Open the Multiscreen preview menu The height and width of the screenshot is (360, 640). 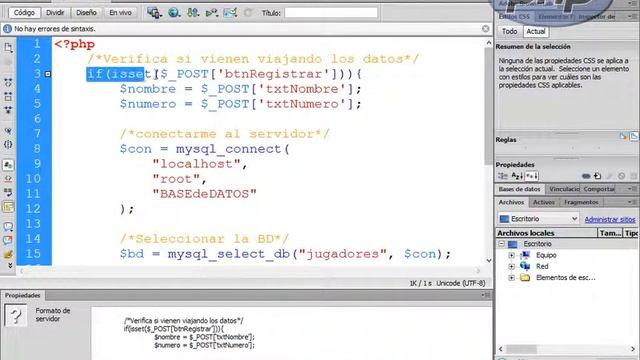click(154, 13)
